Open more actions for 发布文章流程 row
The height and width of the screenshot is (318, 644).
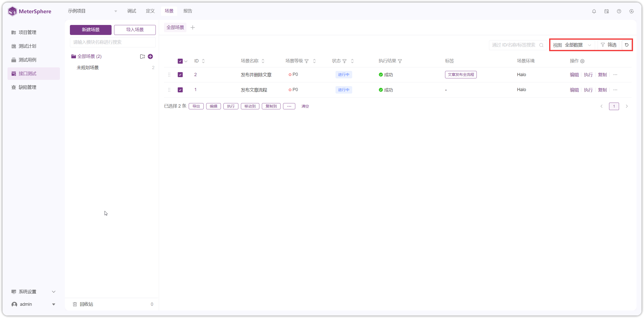coord(615,90)
